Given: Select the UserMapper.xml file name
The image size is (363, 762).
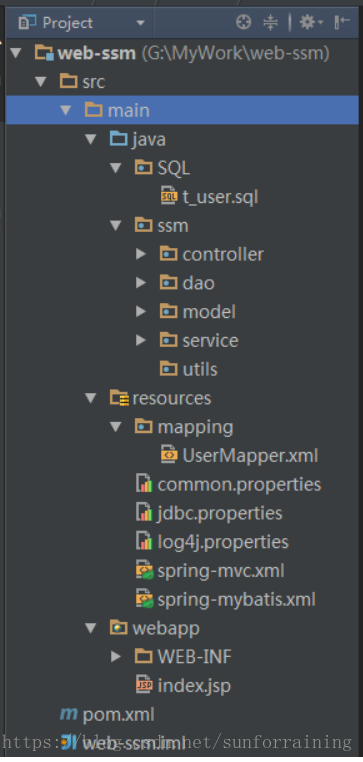Looking at the screenshot, I should (x=250, y=456).
